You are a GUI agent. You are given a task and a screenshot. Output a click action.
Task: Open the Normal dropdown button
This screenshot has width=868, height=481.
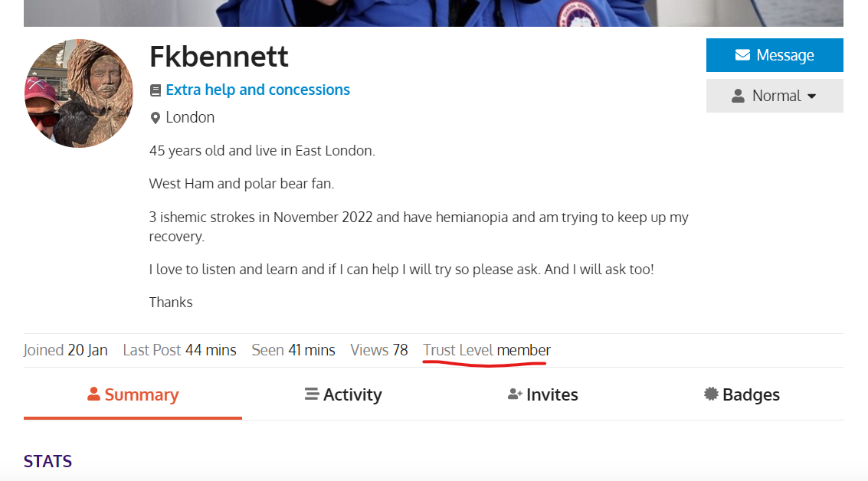pos(775,96)
